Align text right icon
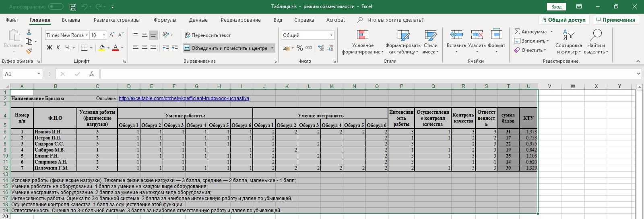644x219 pixels. 153,48
